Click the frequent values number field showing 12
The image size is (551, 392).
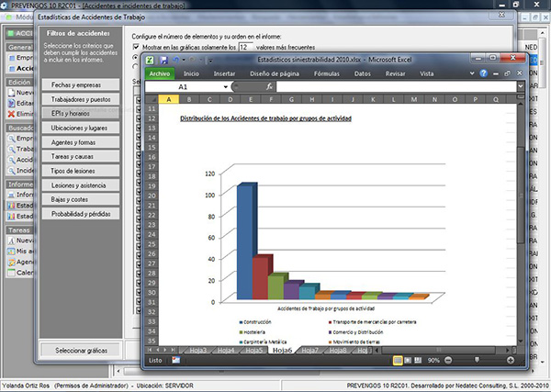pos(245,47)
